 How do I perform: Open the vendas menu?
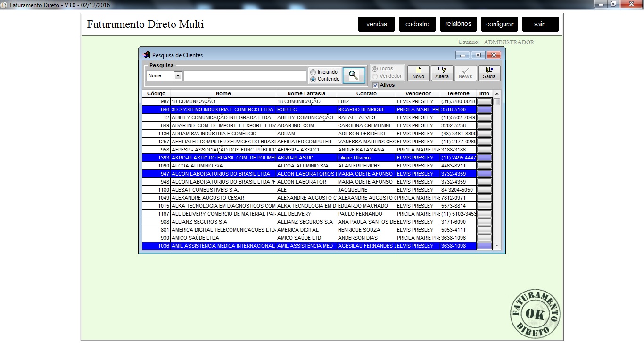tap(376, 25)
